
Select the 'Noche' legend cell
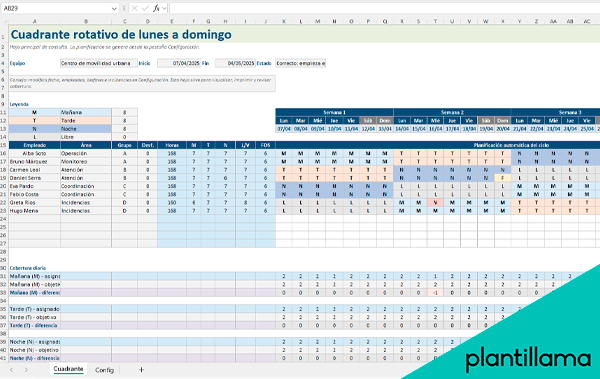(x=86, y=129)
